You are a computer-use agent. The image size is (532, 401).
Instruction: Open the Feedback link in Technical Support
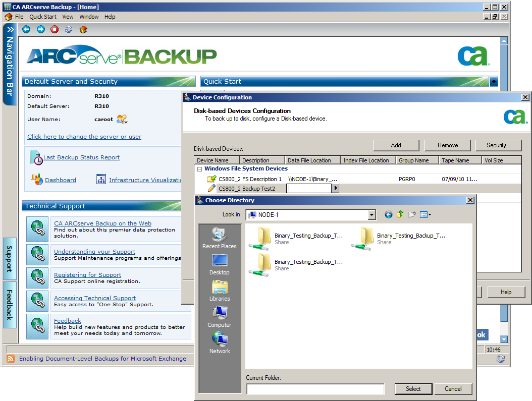[68, 321]
